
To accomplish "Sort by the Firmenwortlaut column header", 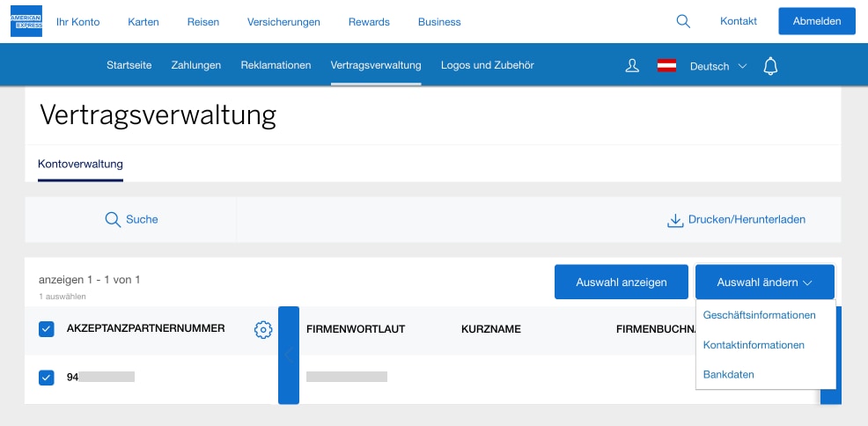I will click(x=355, y=329).
